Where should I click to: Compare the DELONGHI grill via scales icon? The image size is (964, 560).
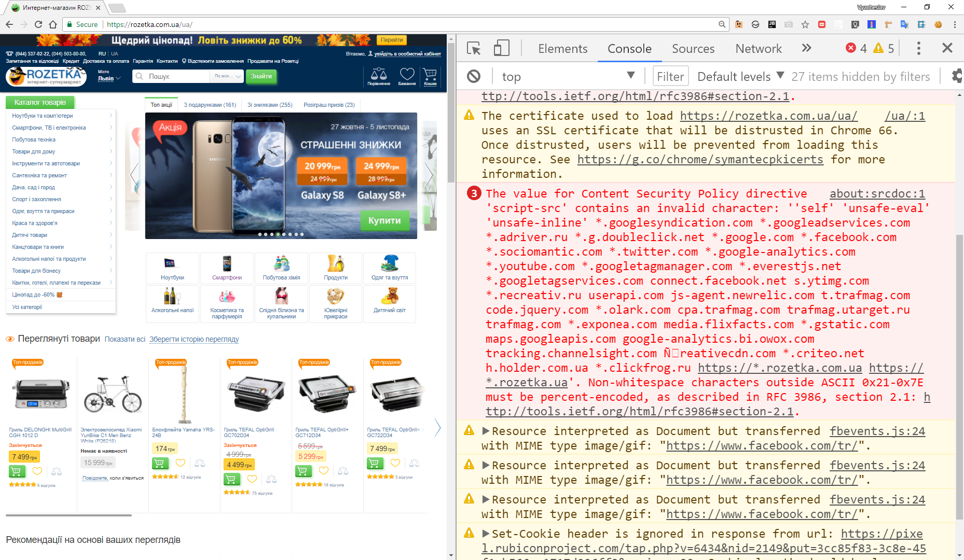pos(57,471)
